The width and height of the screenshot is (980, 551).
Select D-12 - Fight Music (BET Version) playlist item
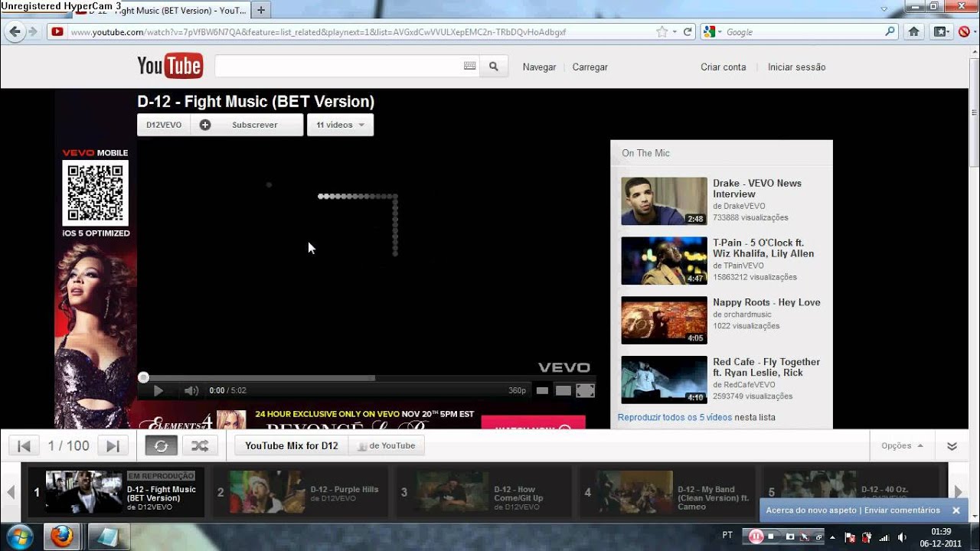pyautogui.click(x=116, y=492)
